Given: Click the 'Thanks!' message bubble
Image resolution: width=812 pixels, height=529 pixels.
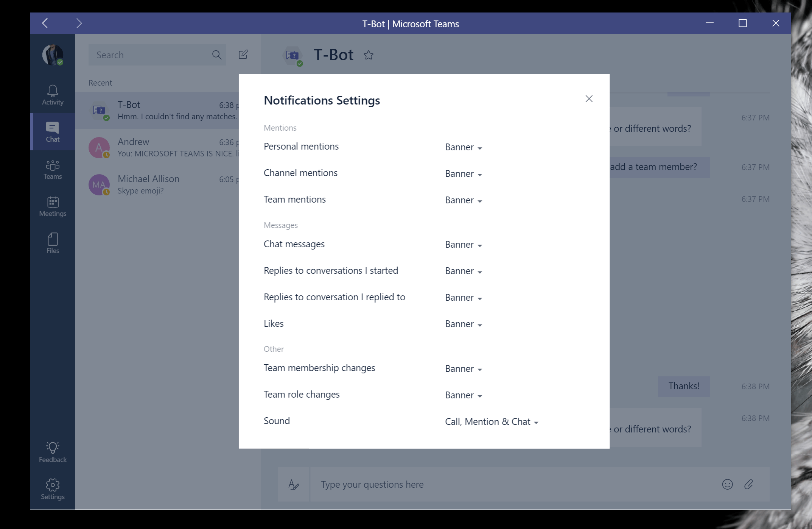Looking at the screenshot, I should [x=684, y=386].
